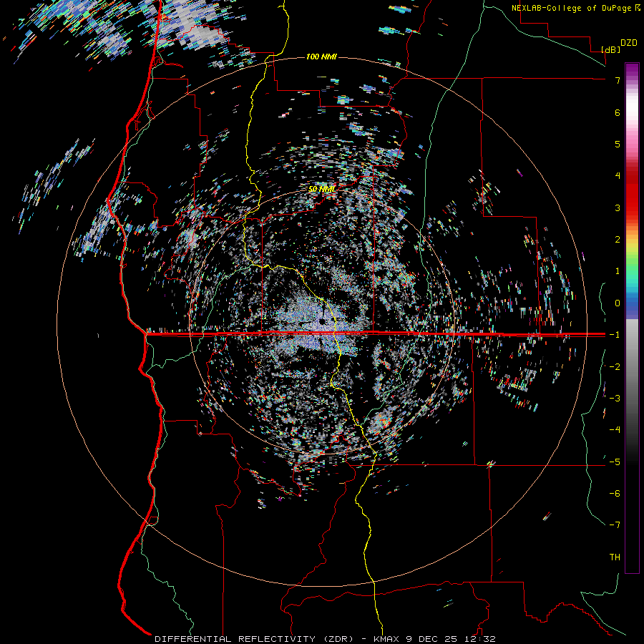The height and width of the screenshot is (644, 644).
Task: Click the -7 value on color scale
Action: tap(615, 525)
